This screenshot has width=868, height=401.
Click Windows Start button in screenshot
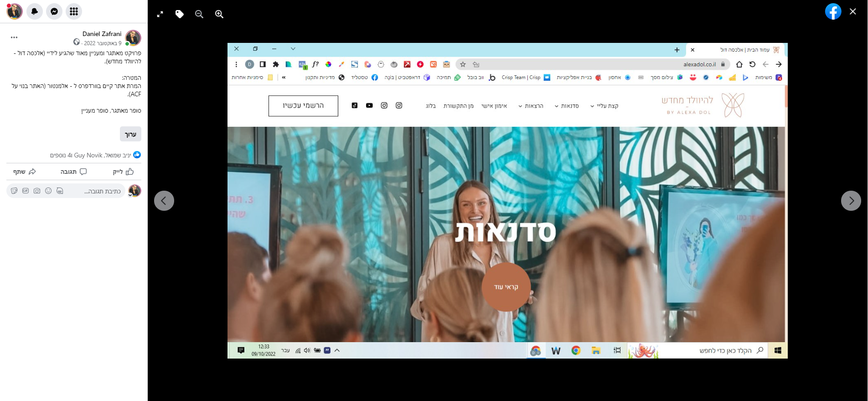778,350
